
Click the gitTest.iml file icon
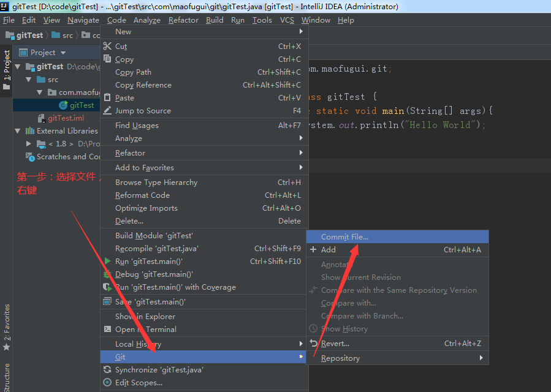pos(42,118)
